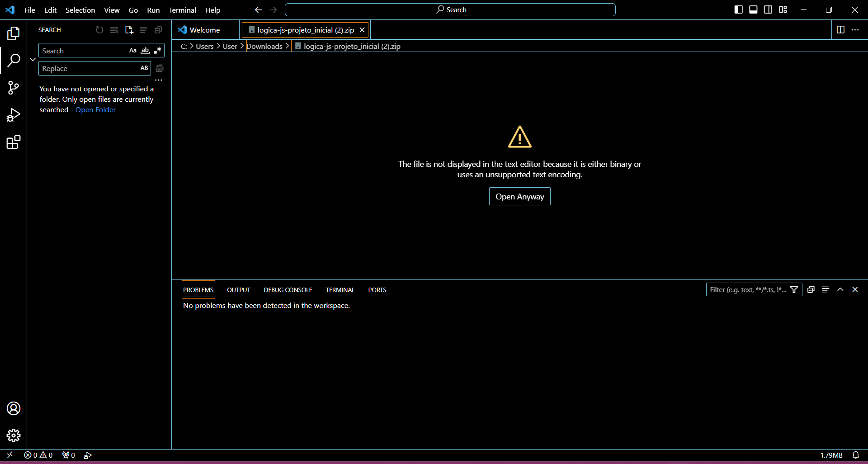The height and width of the screenshot is (464, 868).
Task: Close the logica-js-projeto_inicial zip tab
Action: [362, 30]
